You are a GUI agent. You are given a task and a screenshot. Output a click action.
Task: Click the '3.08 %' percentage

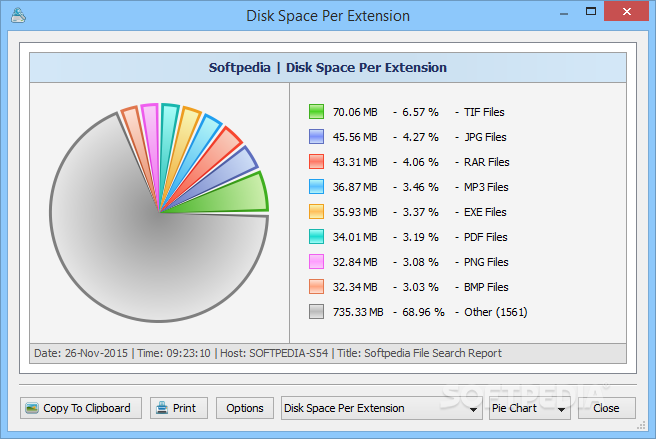(x=420, y=262)
